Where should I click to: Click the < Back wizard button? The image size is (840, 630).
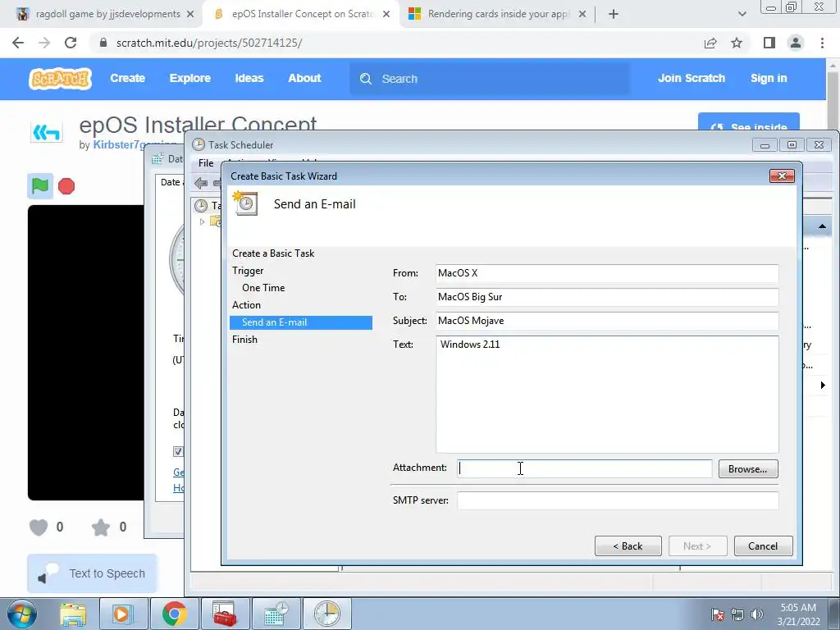pyautogui.click(x=628, y=546)
